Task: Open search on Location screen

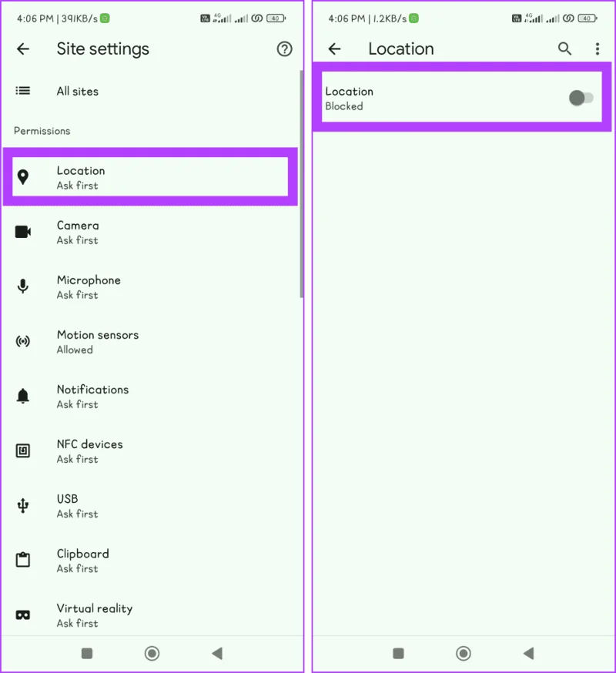Action: (x=564, y=49)
